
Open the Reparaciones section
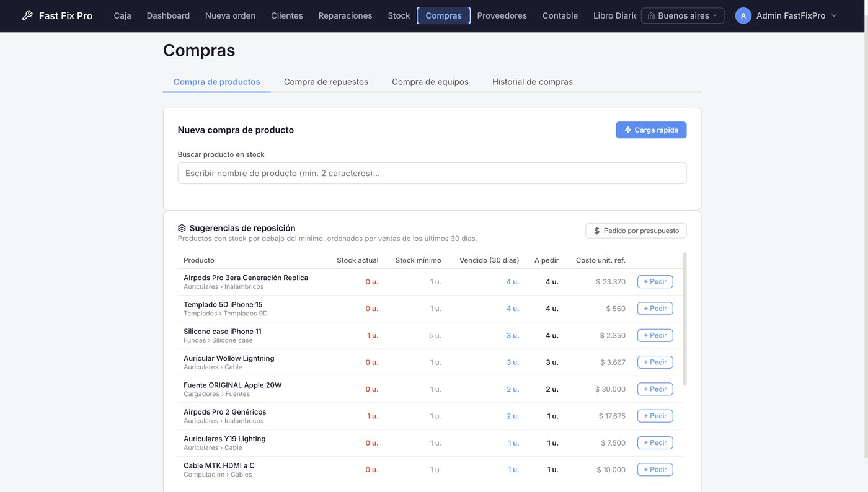point(345,15)
